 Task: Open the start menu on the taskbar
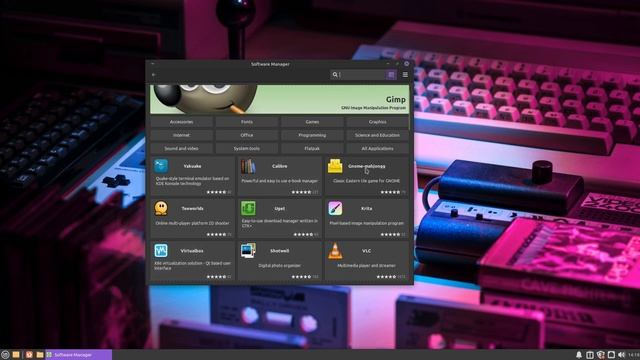pos(5,355)
